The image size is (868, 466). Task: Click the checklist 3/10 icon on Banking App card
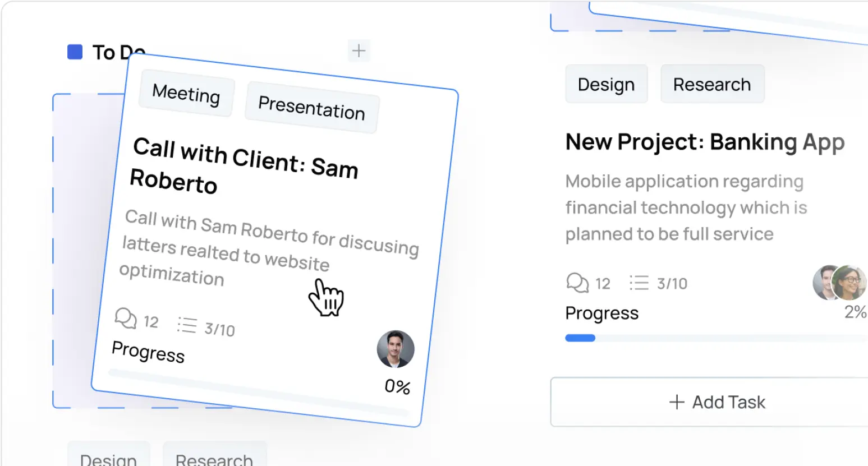coord(639,283)
